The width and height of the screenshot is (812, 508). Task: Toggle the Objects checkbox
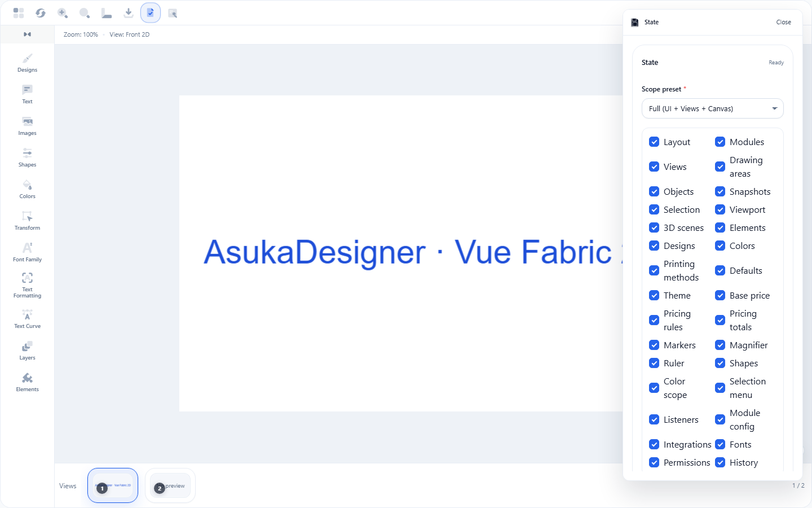pos(654,191)
